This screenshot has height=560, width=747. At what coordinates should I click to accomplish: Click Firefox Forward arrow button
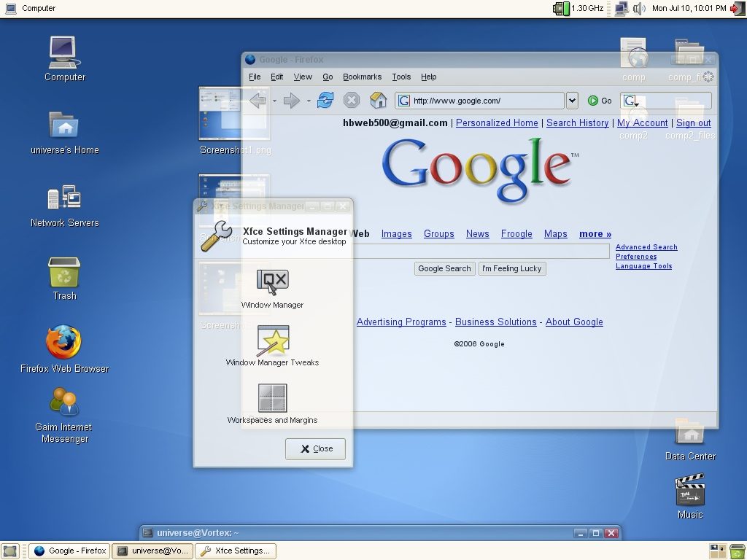pyautogui.click(x=291, y=101)
